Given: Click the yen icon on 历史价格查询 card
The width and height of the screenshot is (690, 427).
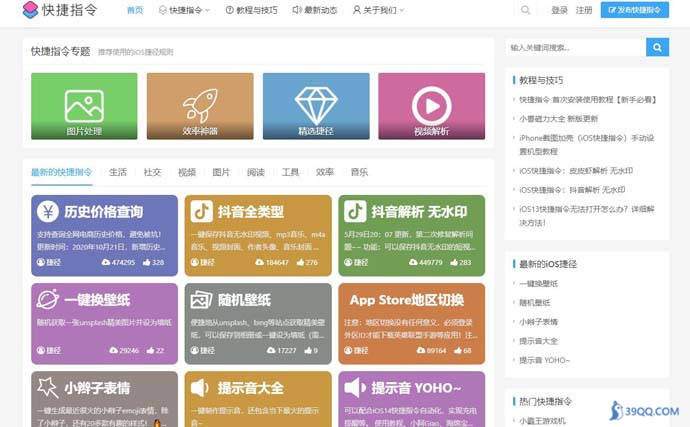Looking at the screenshot, I should pos(48,212).
